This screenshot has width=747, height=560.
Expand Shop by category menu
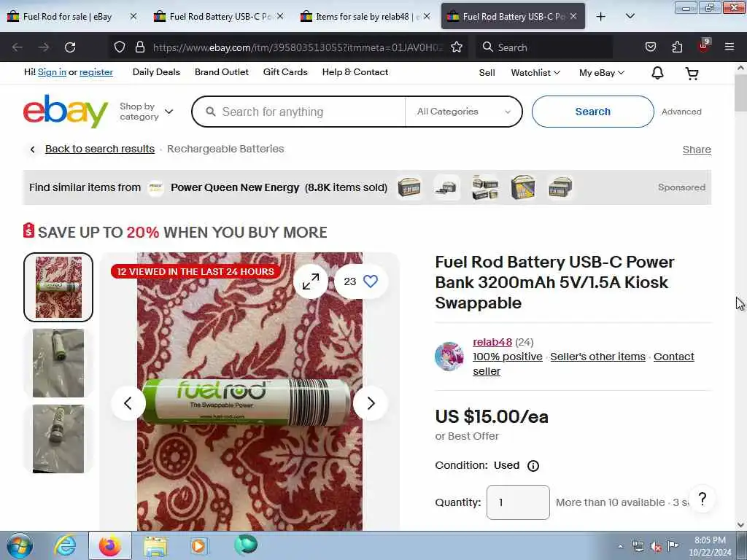point(146,112)
